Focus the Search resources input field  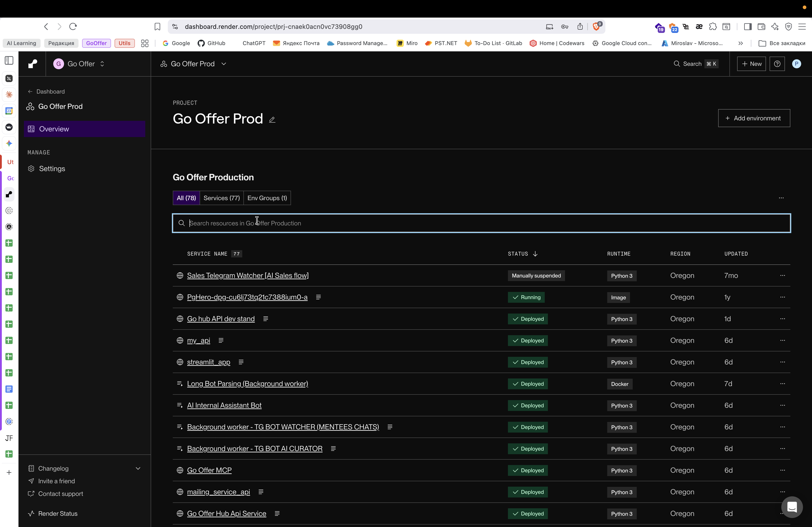pos(481,223)
